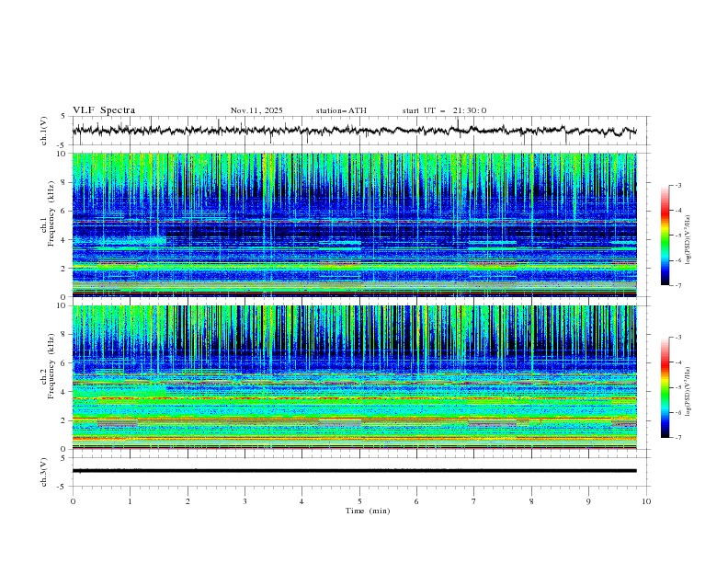Click the "-7" tick on lower colorbar
728x563 pixels.
[678, 438]
